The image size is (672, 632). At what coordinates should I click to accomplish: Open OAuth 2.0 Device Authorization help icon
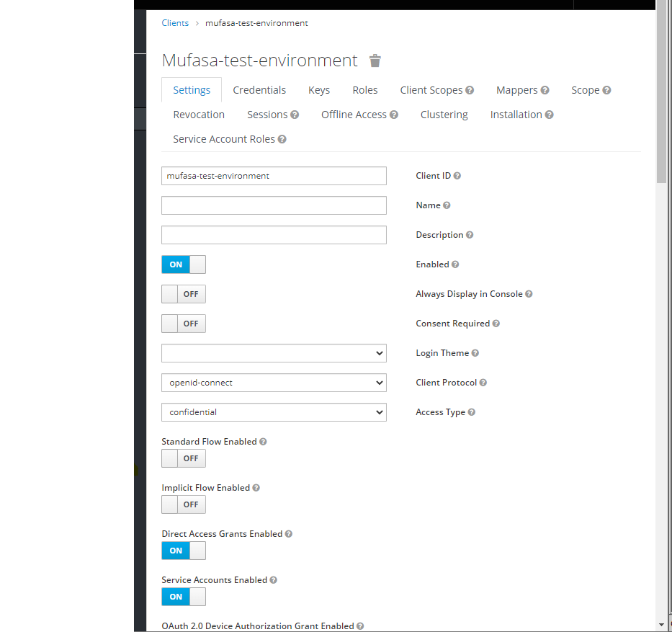[x=360, y=626]
